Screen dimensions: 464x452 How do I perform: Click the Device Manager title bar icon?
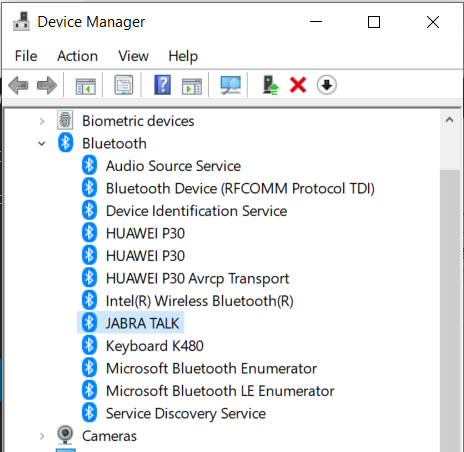pyautogui.click(x=21, y=22)
